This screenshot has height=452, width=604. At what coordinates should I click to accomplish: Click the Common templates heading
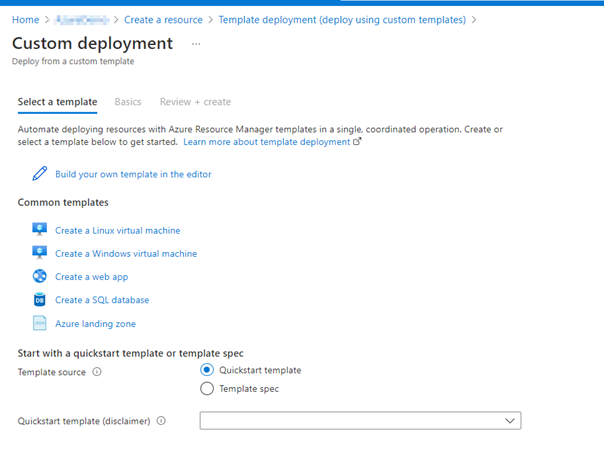point(63,202)
